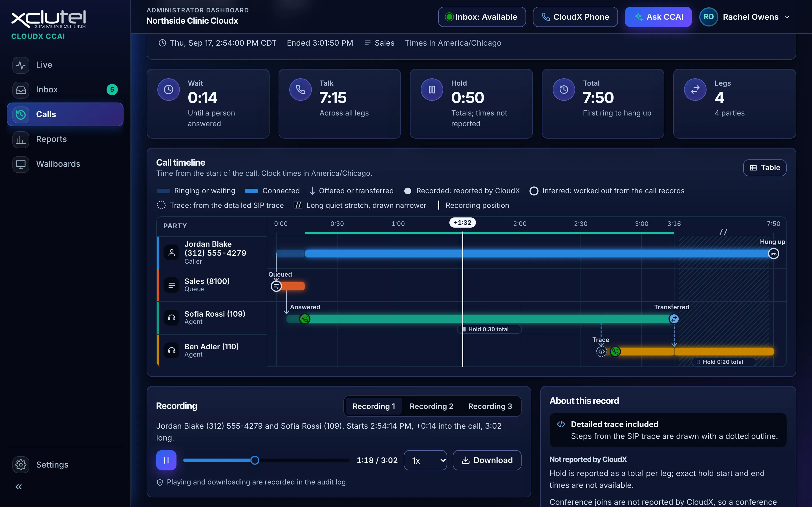The height and width of the screenshot is (507, 812).
Task: Open the Live activity view
Action: 65,65
